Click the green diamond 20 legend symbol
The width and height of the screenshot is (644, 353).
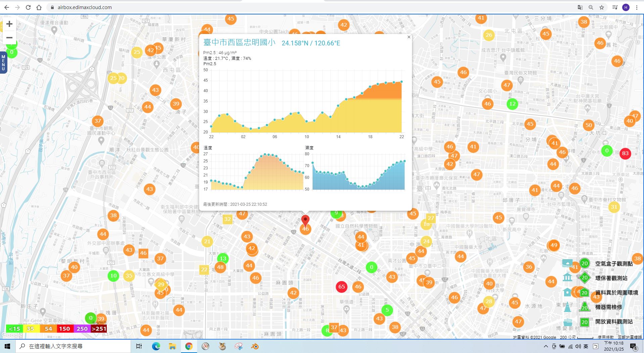585,278
